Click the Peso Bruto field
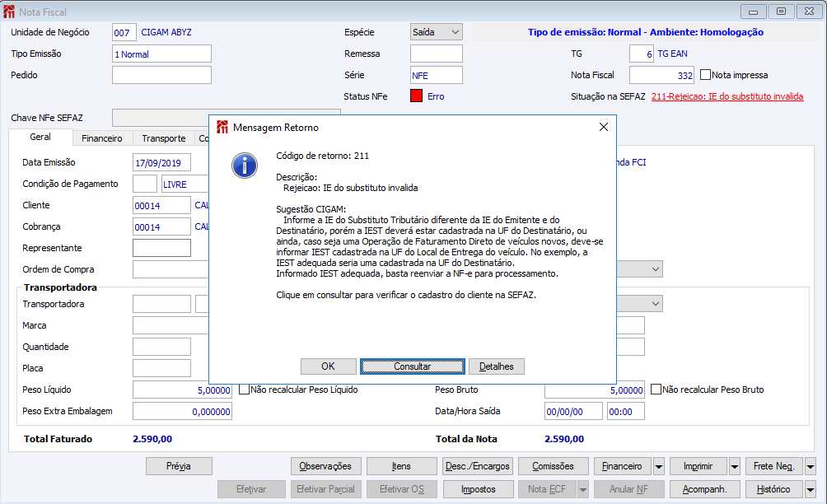Image resolution: width=827 pixels, height=504 pixels. click(595, 390)
